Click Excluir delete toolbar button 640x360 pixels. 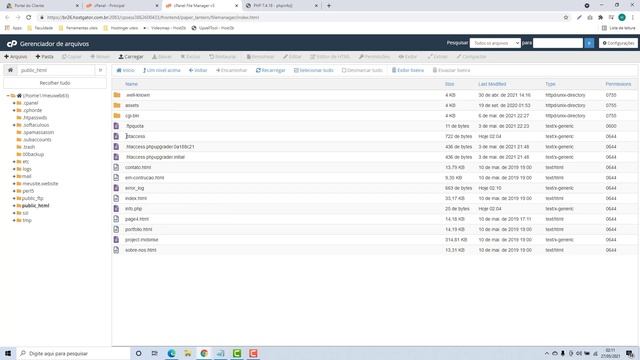coord(191,56)
